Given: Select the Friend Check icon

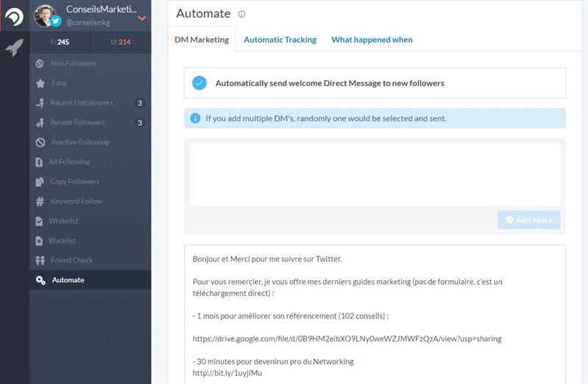Looking at the screenshot, I should click(40, 260).
